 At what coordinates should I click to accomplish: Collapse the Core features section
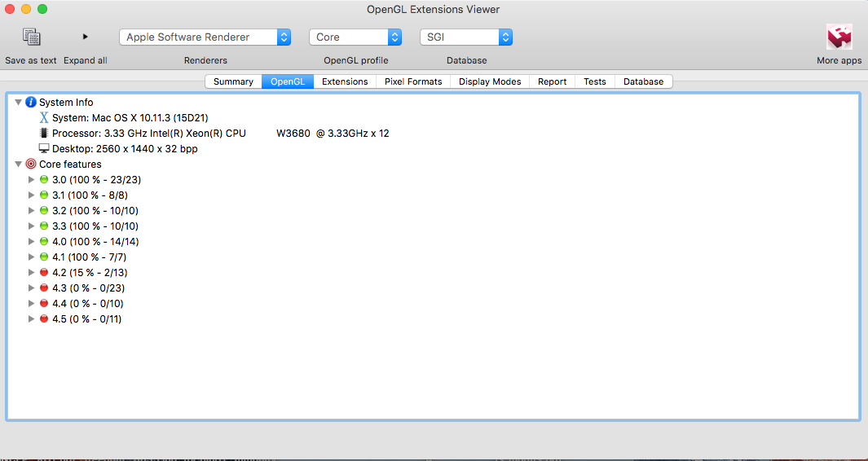coord(18,165)
